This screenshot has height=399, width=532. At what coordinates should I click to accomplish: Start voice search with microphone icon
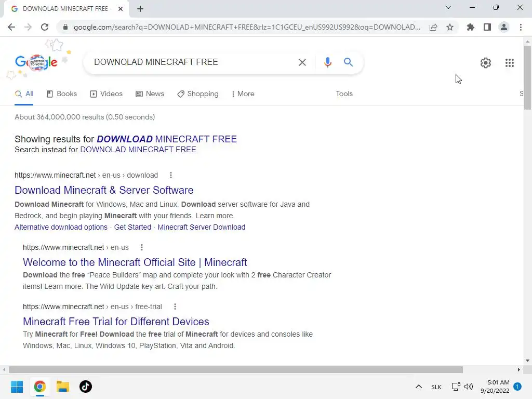pos(327,62)
